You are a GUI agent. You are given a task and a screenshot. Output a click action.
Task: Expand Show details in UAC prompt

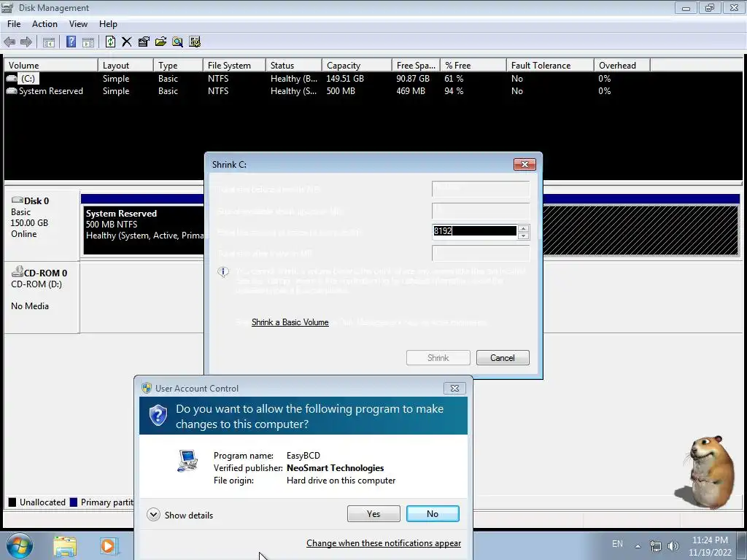[180, 515]
